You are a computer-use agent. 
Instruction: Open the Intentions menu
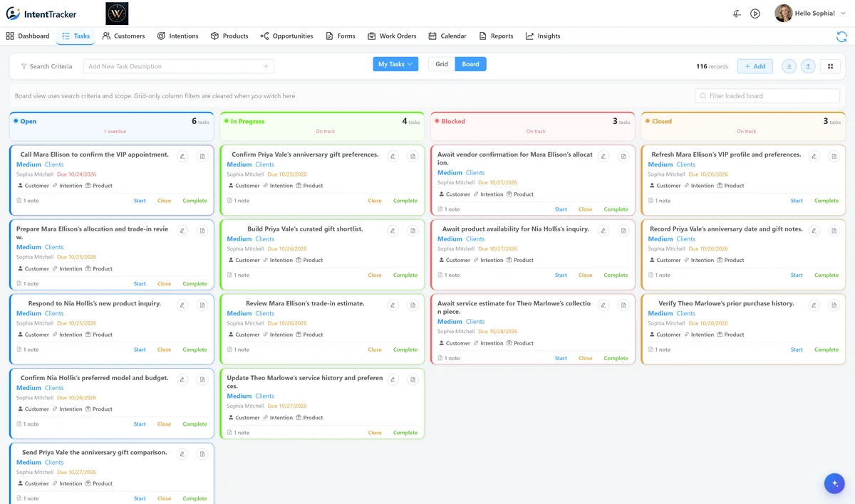[177, 36]
